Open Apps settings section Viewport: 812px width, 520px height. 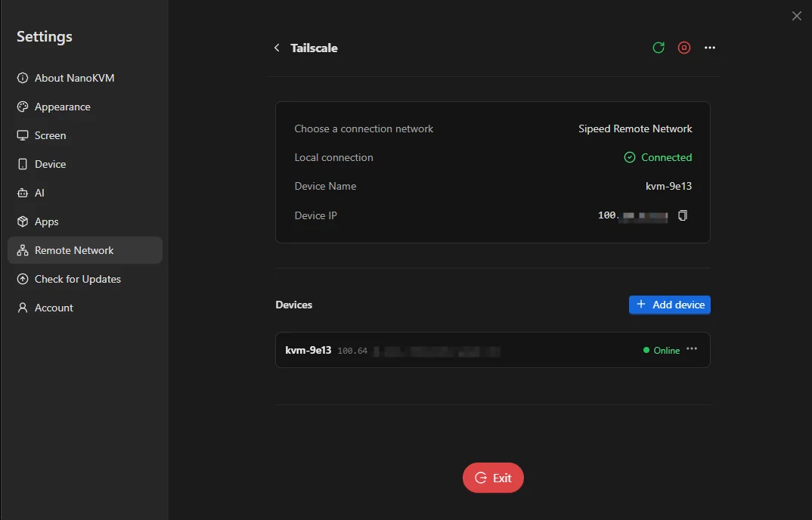tap(85, 221)
